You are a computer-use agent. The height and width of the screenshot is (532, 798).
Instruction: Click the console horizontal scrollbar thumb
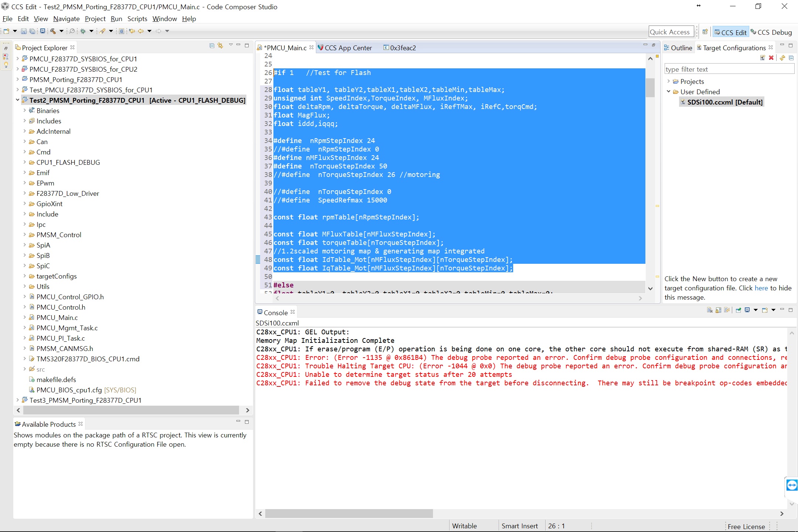[x=349, y=514]
